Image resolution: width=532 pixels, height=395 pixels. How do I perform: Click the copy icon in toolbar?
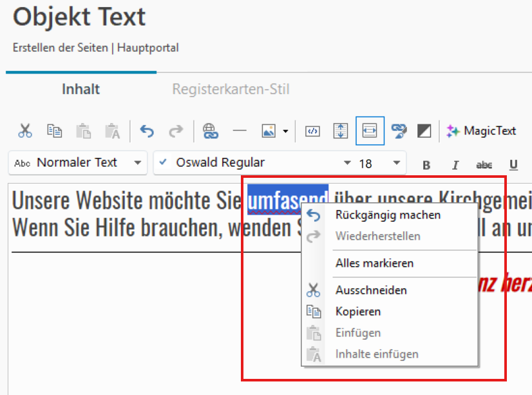[x=54, y=131]
